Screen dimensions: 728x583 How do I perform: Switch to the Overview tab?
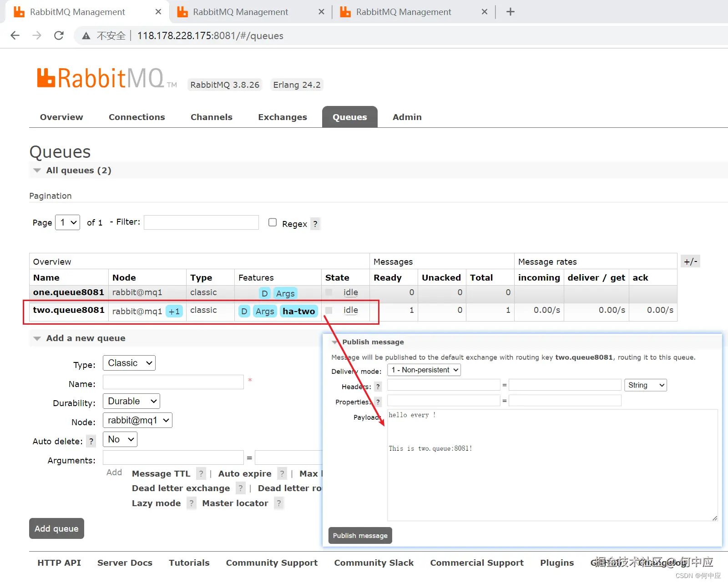[x=61, y=117]
